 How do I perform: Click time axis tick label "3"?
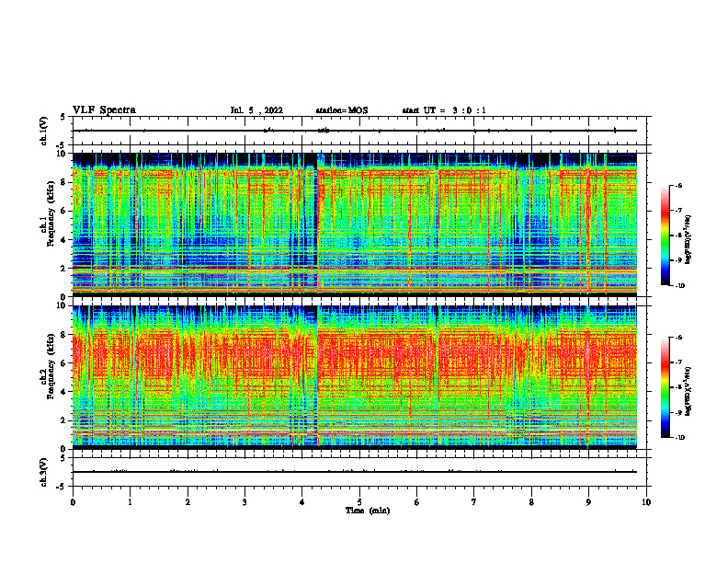(245, 502)
